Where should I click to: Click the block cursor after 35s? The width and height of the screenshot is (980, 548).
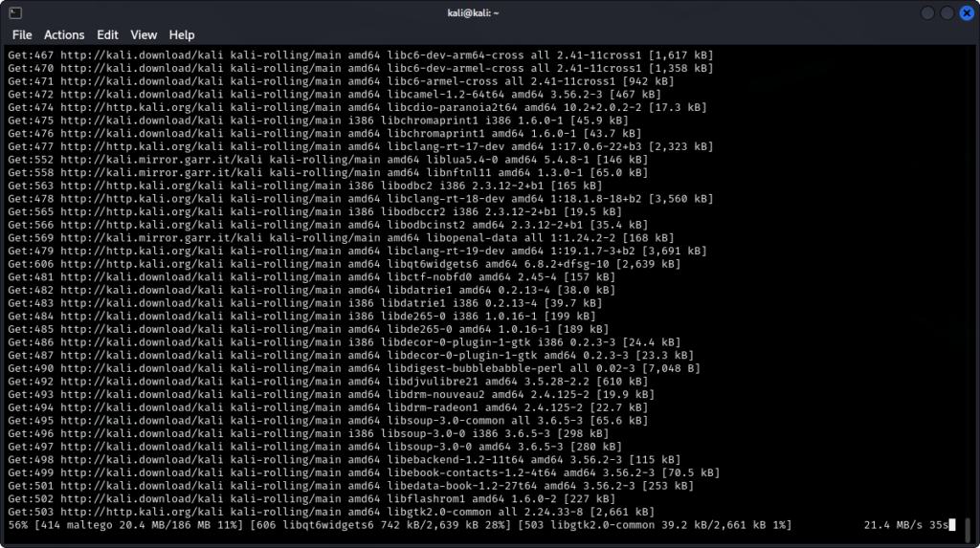952,524
